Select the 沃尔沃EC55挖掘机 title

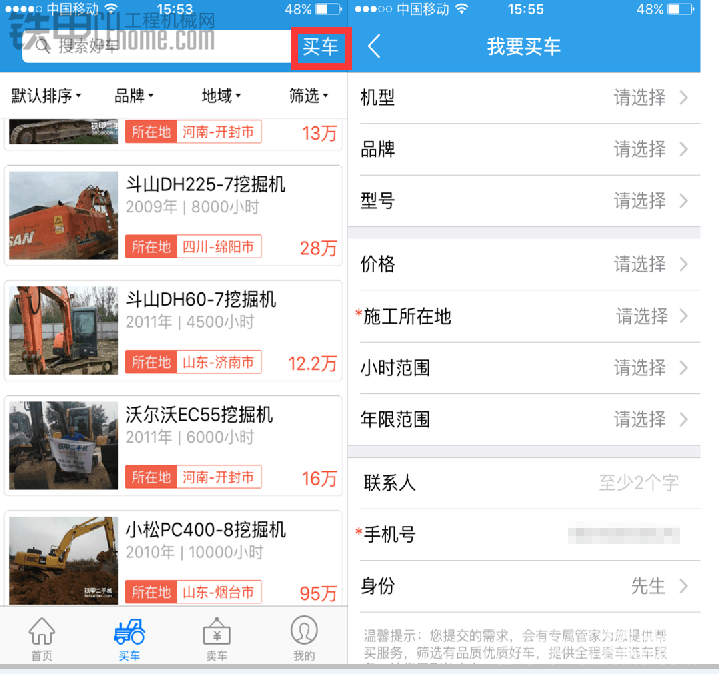pyautogui.click(x=199, y=415)
